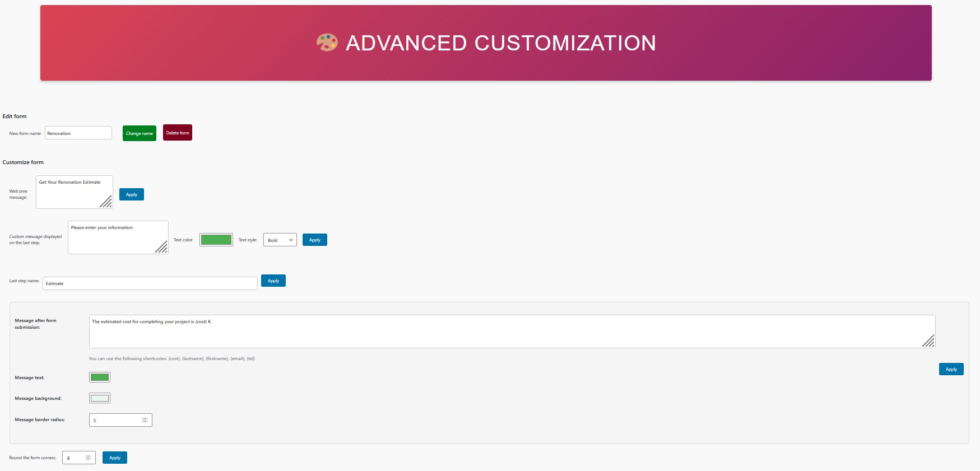Apply the custom last step message style
The image size is (980, 471).
pyautogui.click(x=315, y=240)
